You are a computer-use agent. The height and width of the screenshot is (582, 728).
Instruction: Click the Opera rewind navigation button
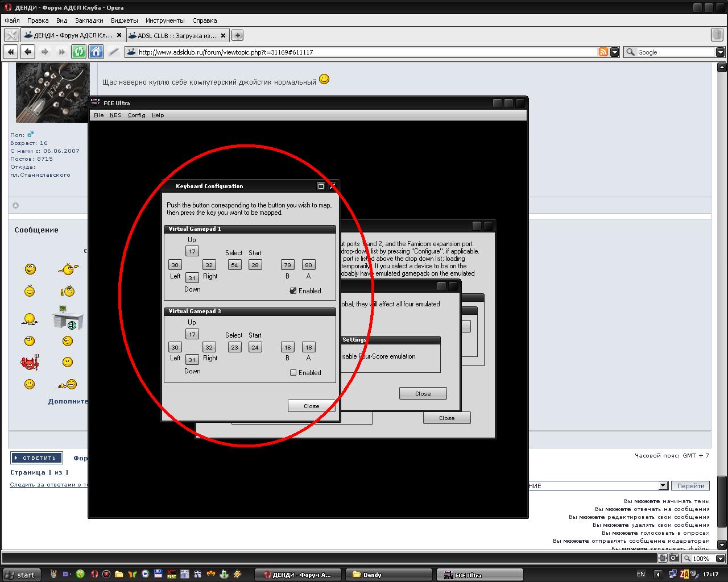[10, 52]
